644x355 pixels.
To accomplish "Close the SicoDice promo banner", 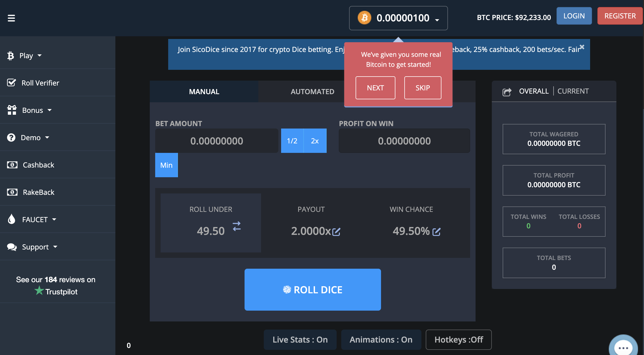I will [582, 47].
